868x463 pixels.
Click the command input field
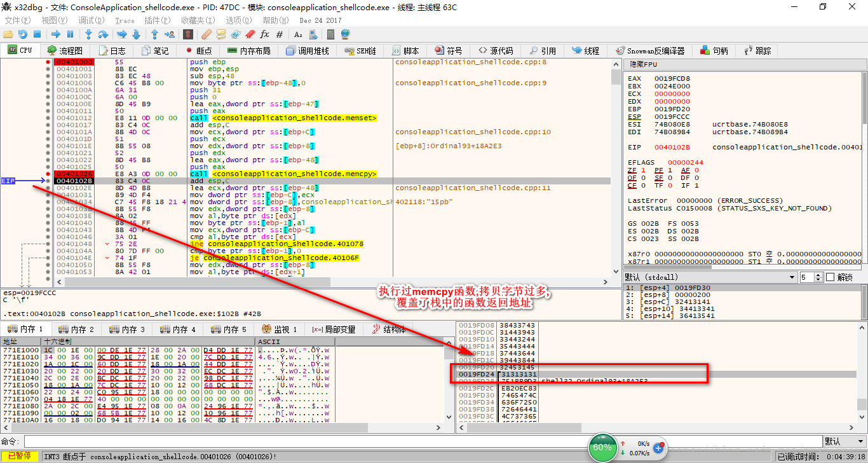(423, 441)
